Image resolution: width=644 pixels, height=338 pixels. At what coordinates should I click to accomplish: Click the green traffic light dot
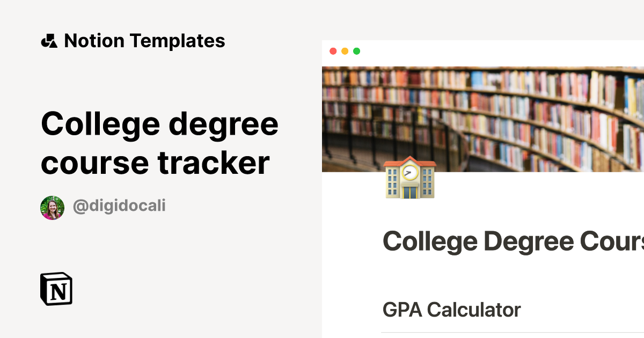tap(356, 51)
